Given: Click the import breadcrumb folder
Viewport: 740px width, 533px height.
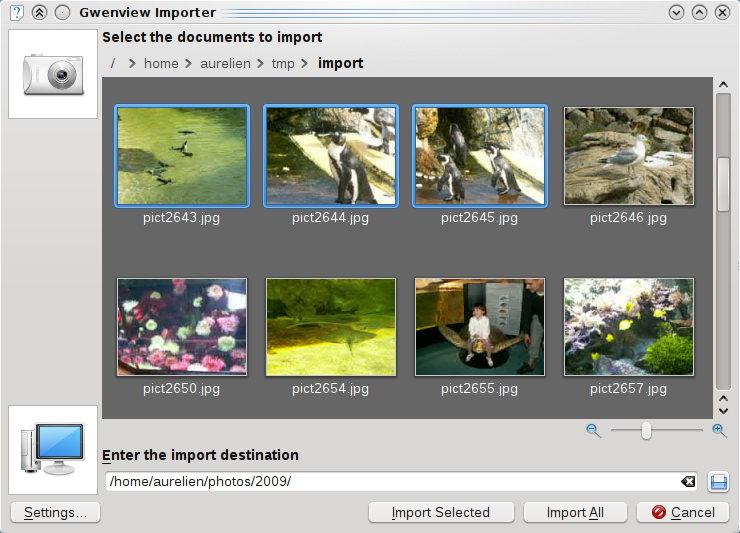Looking at the screenshot, I should point(340,63).
